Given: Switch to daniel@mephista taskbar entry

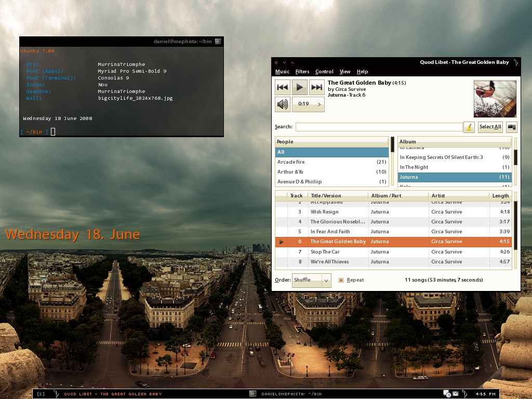Looking at the screenshot, I should pyautogui.click(x=291, y=394).
